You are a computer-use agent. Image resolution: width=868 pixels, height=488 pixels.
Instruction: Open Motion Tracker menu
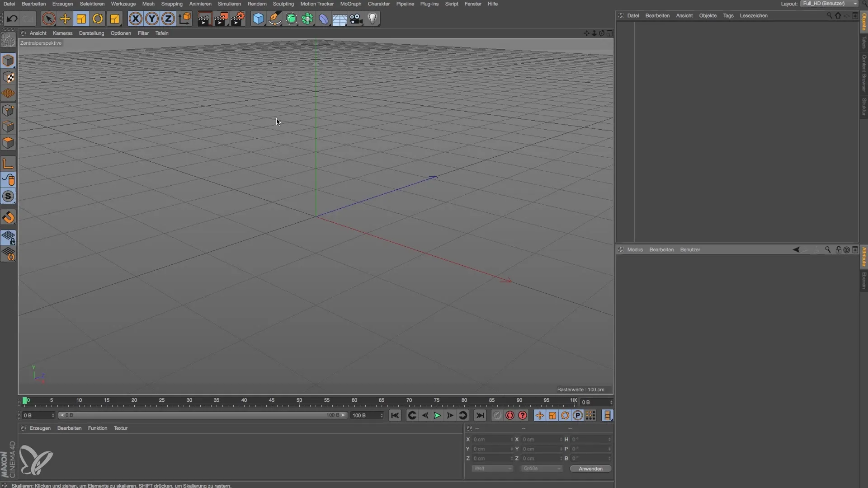point(317,4)
